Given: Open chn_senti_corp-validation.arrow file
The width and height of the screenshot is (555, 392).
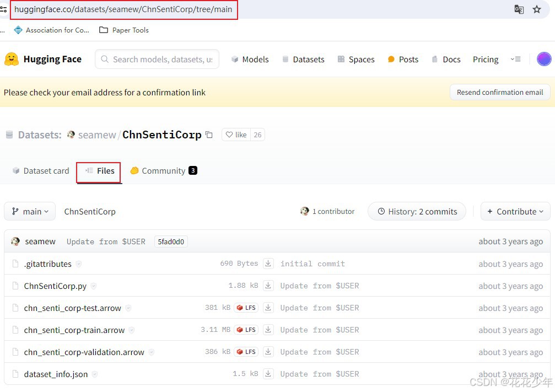Looking at the screenshot, I should (84, 352).
